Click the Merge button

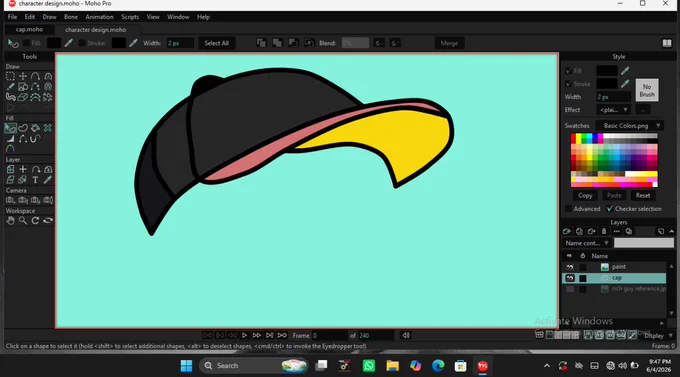[x=449, y=43]
